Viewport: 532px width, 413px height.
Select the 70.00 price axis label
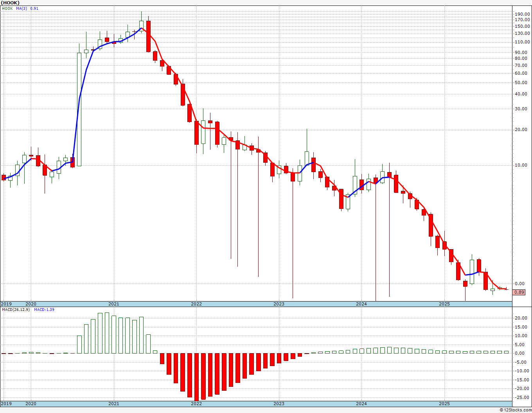coord(521,65)
